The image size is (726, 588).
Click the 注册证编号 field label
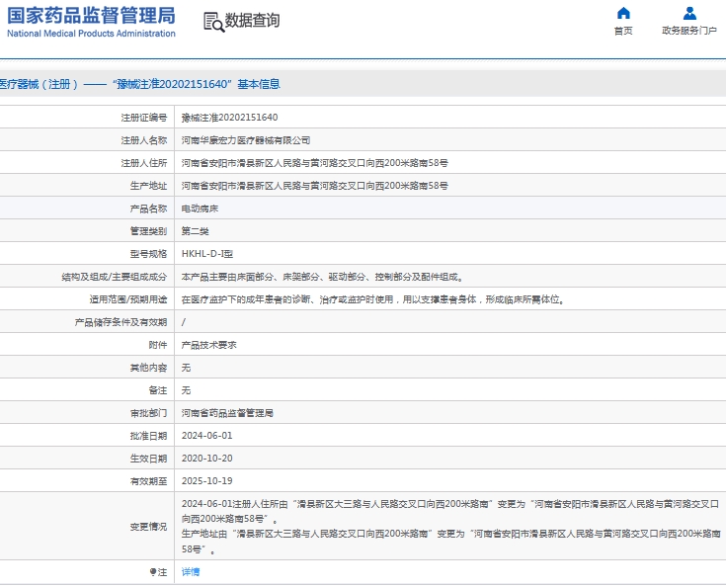click(144, 118)
